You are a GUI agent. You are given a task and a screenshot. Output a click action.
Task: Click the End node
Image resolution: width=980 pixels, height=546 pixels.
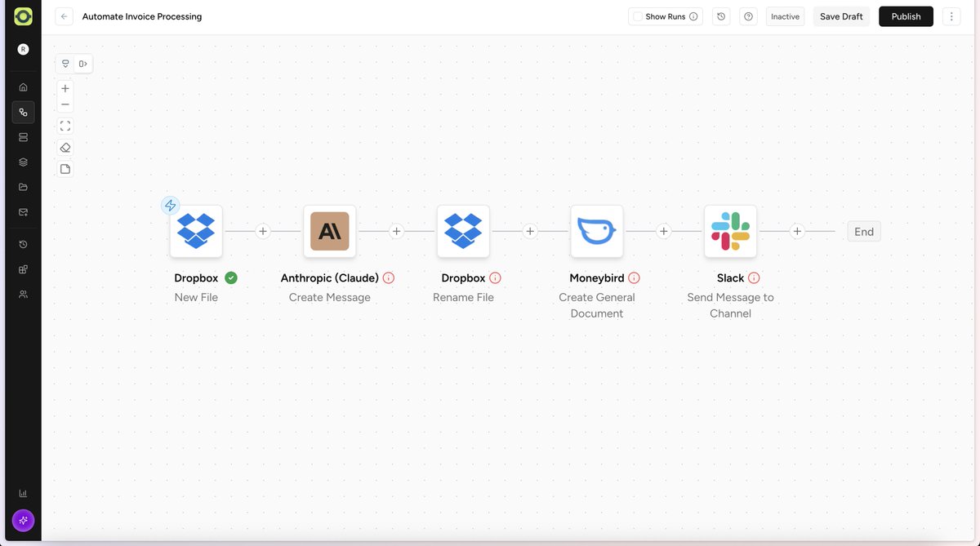pos(864,231)
